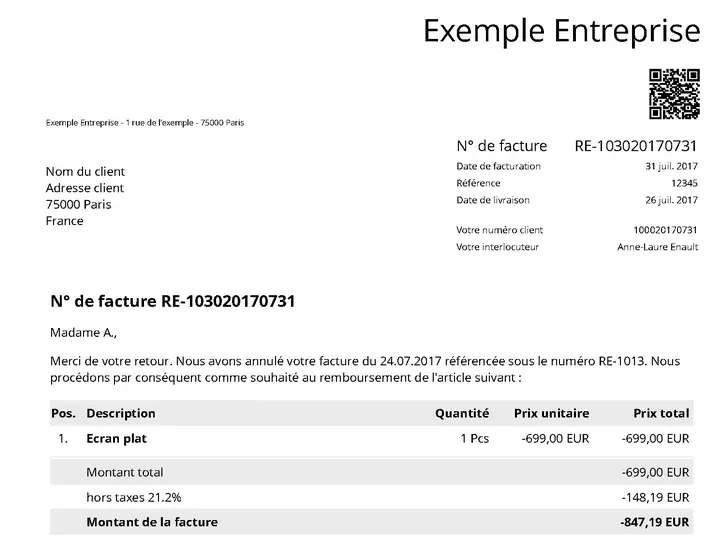Click the invoice total -847,19 EUR
Screen dimensions: 727x552
click(655, 522)
